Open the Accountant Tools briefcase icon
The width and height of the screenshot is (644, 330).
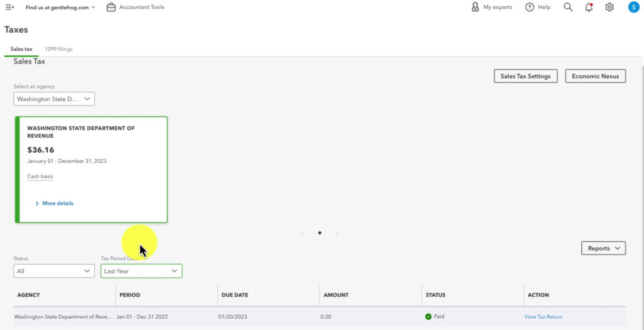(111, 8)
